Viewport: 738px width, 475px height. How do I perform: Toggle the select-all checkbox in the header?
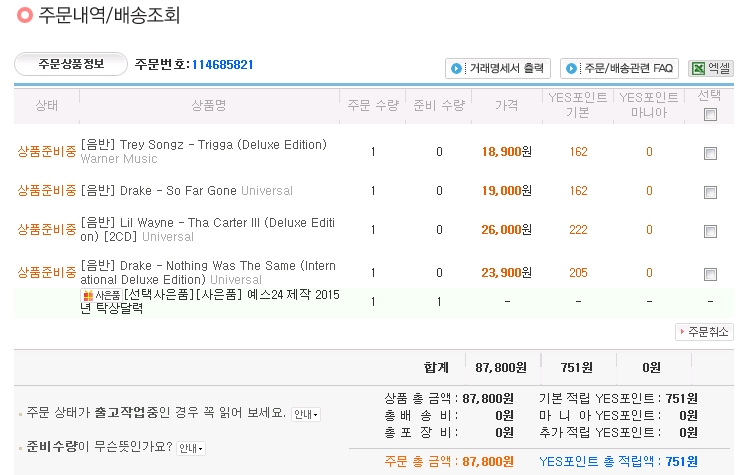tap(710, 115)
